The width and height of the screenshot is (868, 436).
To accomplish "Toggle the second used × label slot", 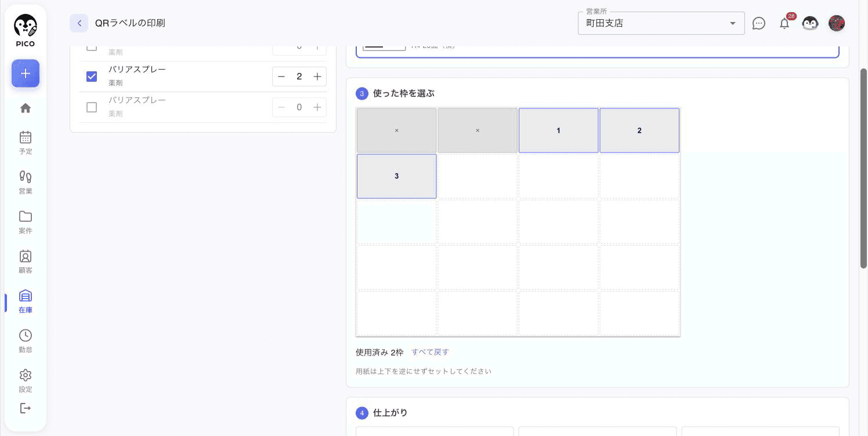I will 478,130.
